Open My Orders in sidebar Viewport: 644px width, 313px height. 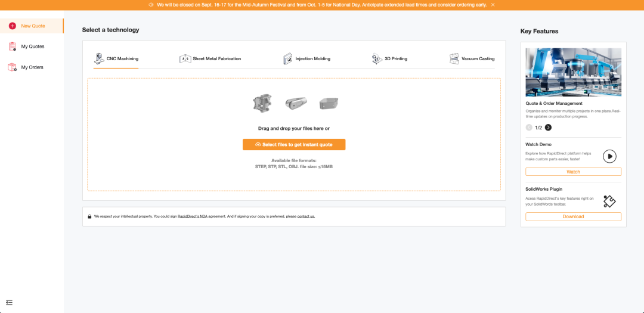(32, 67)
